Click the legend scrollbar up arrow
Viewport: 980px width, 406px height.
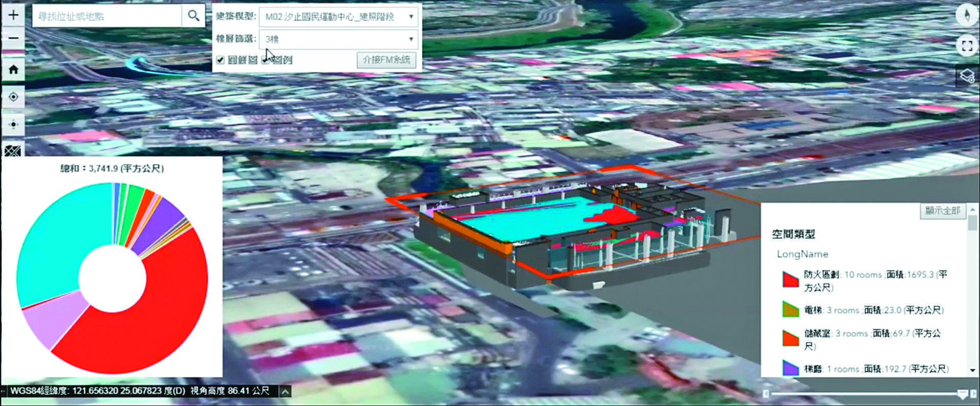tap(972, 209)
